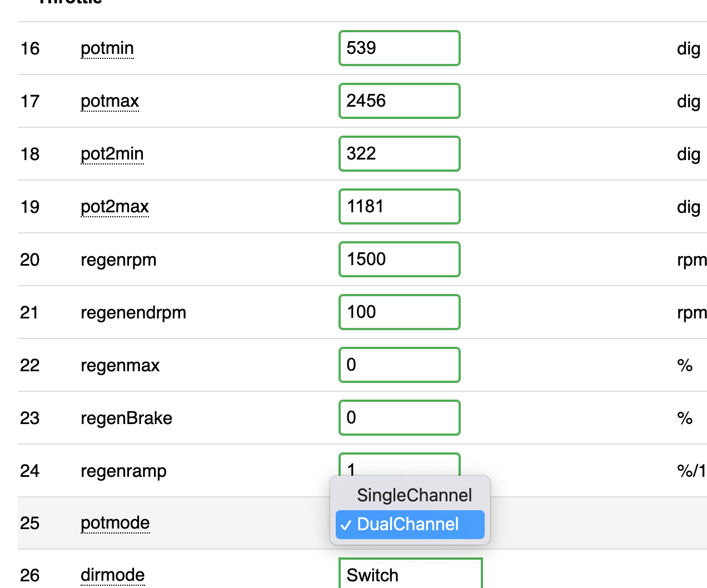Click the potmax value field showing 2456
707x588 pixels.
(399, 101)
